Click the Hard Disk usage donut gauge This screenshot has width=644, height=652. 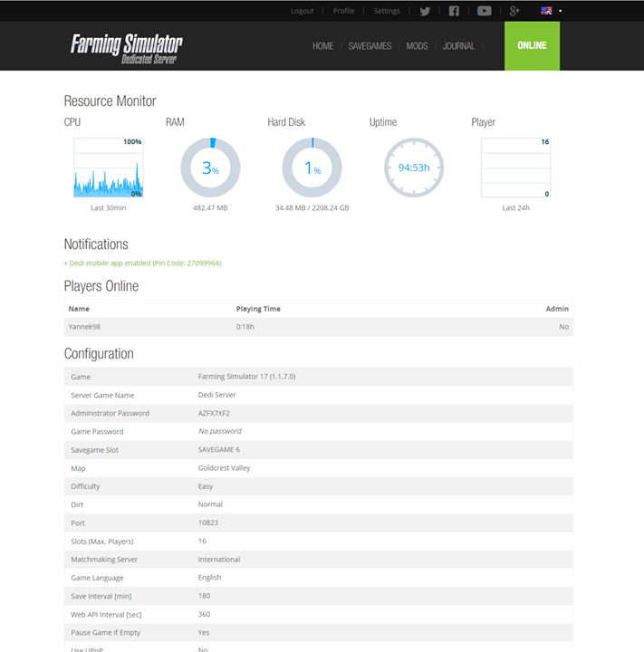click(x=312, y=168)
